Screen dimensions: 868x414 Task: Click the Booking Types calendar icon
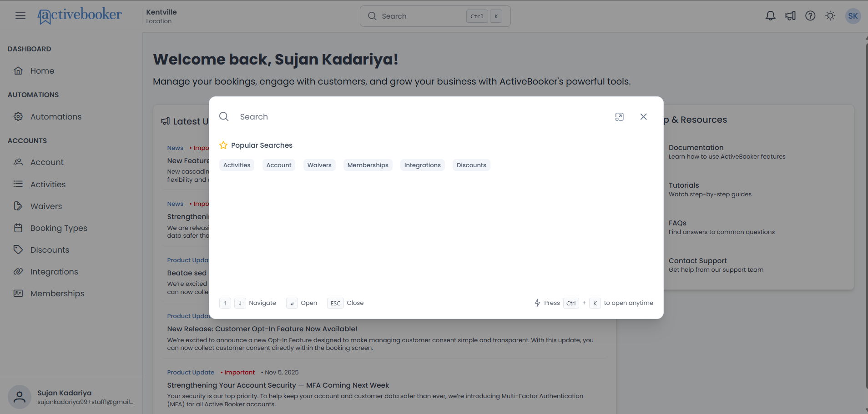[18, 228]
